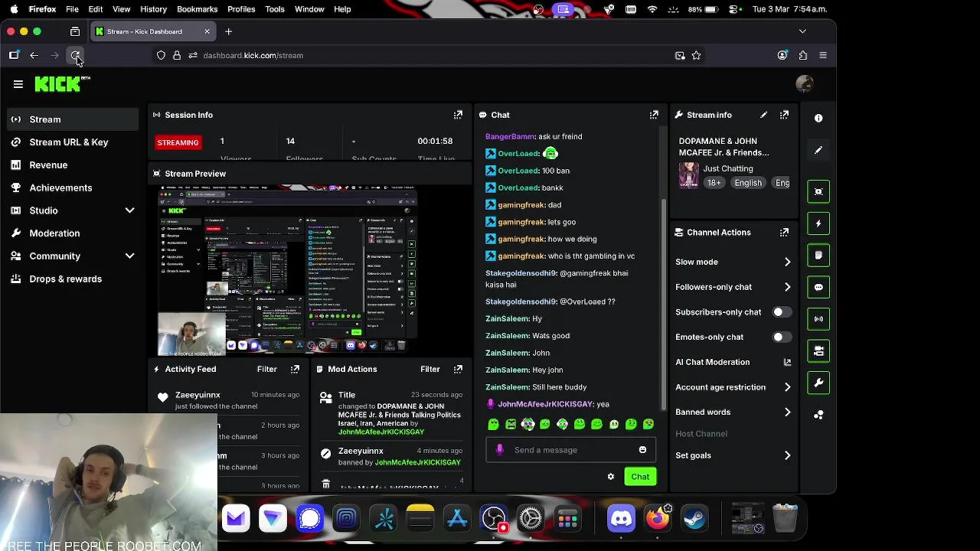This screenshot has height=551, width=980.
Task: Open OBS from the Dock
Action: coord(494,519)
